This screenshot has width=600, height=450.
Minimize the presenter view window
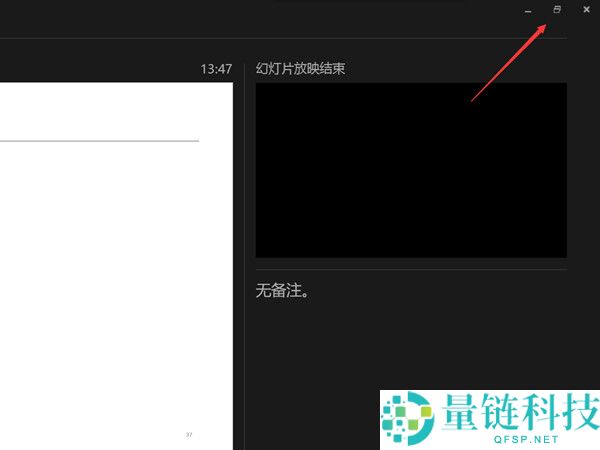[527, 10]
